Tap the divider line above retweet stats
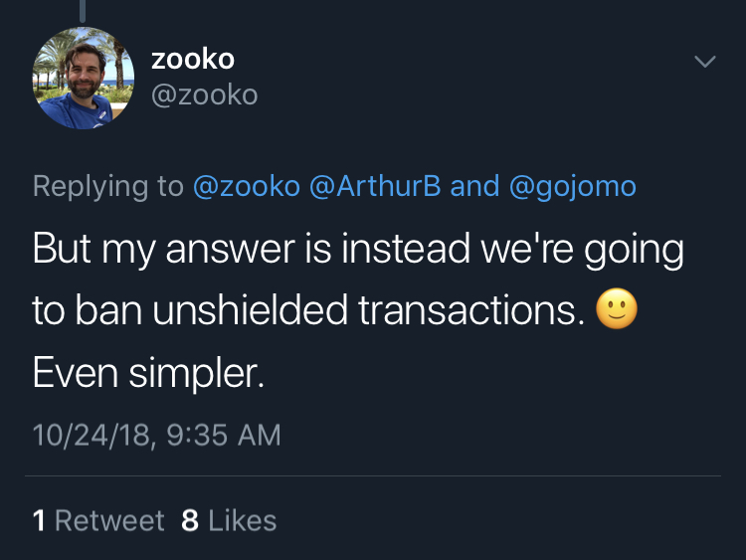Screen dimensions: 746x560 [x=373, y=475]
